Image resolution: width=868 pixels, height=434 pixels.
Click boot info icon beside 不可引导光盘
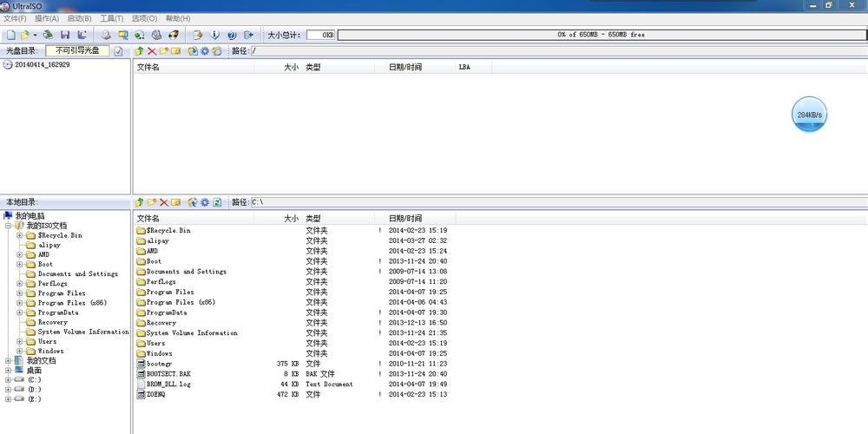[118, 51]
